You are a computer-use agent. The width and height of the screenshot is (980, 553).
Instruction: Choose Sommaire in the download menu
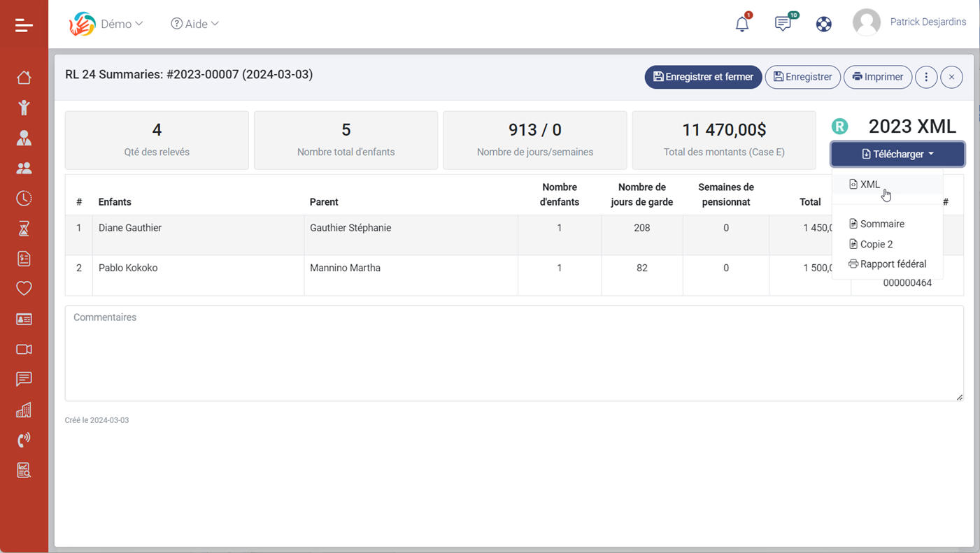(x=881, y=224)
